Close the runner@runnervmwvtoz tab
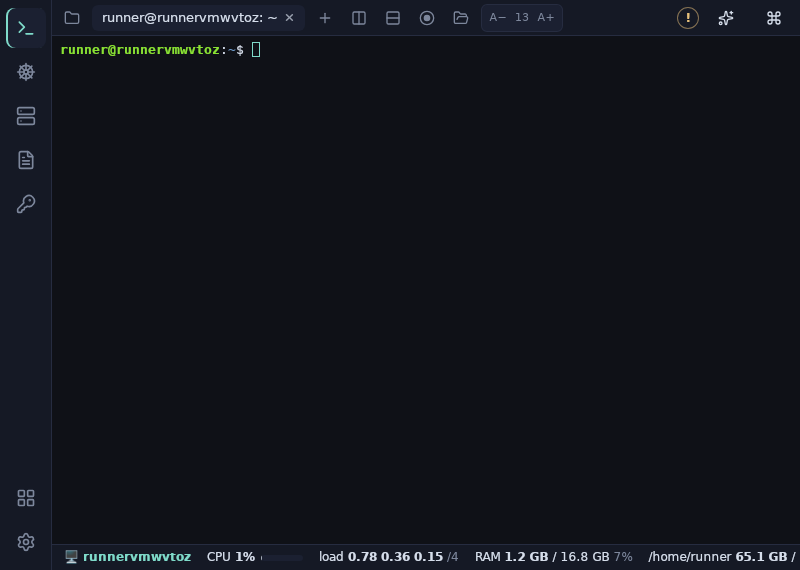Screen dimensions: 800x570 [289, 18]
